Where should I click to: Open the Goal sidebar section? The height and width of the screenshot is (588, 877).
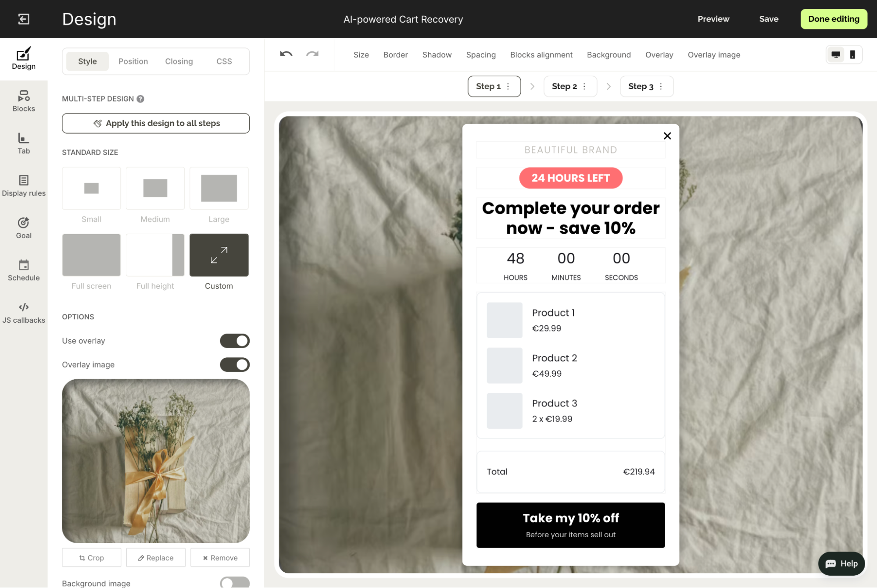(24, 228)
